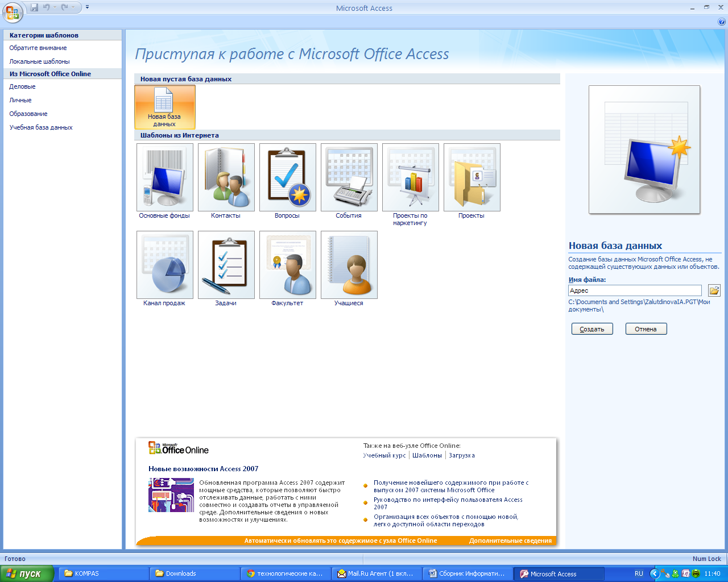
Task: Click the Office Online logo
Action: tap(179, 448)
